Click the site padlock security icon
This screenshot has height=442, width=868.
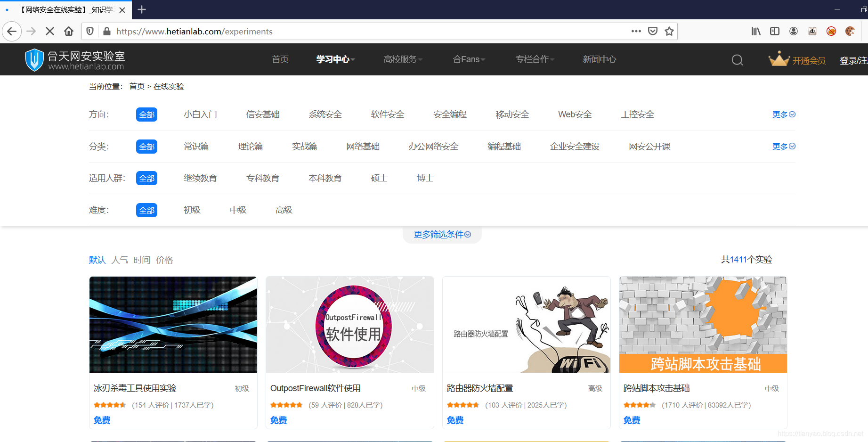click(107, 31)
